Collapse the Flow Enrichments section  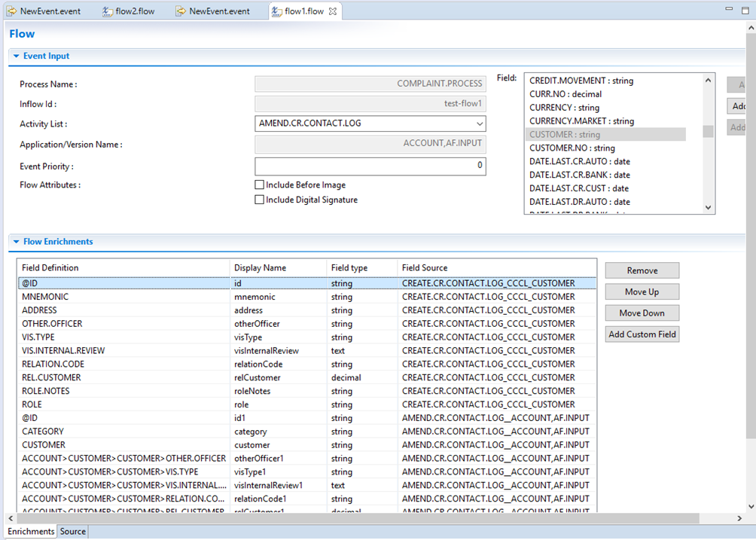coord(16,243)
